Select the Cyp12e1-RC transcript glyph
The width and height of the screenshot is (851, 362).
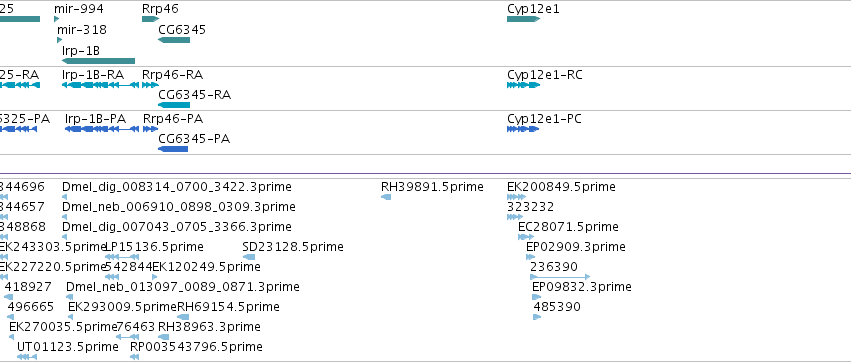(x=523, y=85)
